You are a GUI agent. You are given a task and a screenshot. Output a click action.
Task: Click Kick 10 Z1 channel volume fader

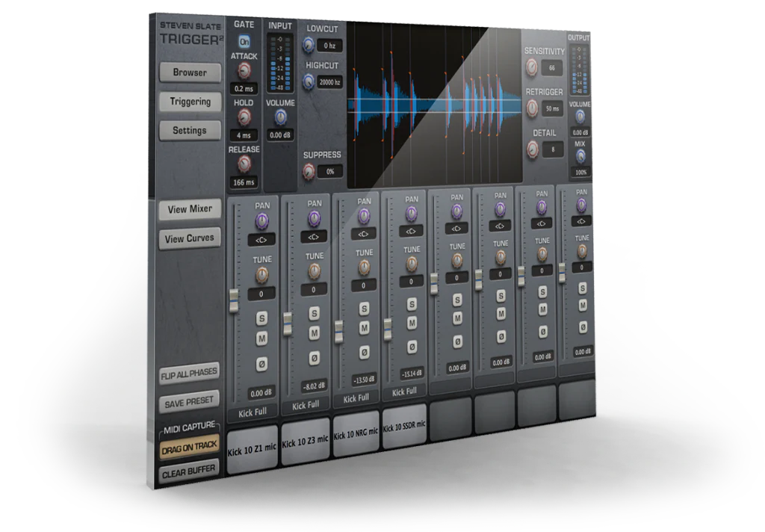click(234, 300)
